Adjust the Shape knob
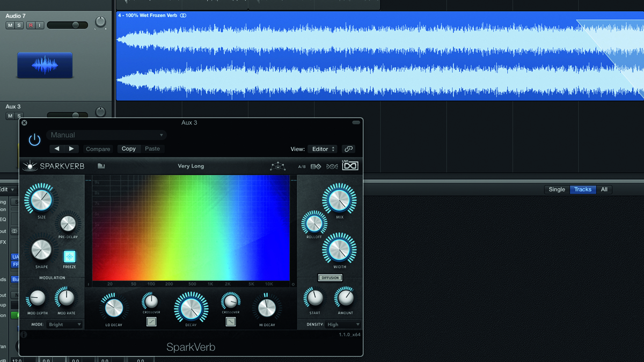The height and width of the screenshot is (362, 644). [41, 249]
